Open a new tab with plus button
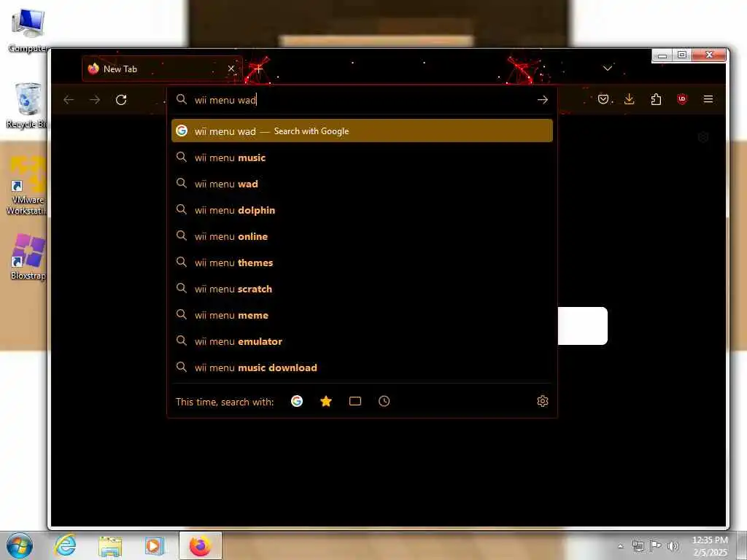Viewport: 747px width, 560px height. tap(258, 69)
